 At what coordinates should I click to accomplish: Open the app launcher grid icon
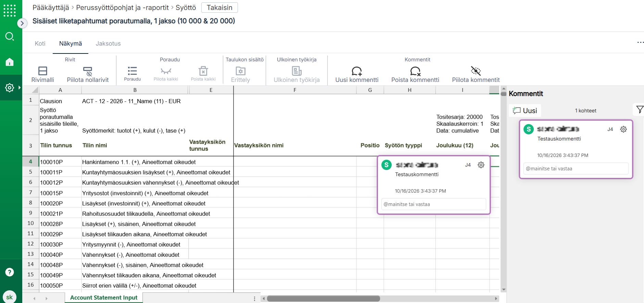pos(10,10)
